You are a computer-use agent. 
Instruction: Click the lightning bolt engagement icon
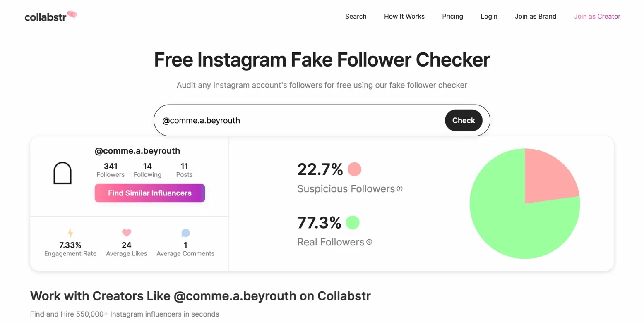click(70, 233)
